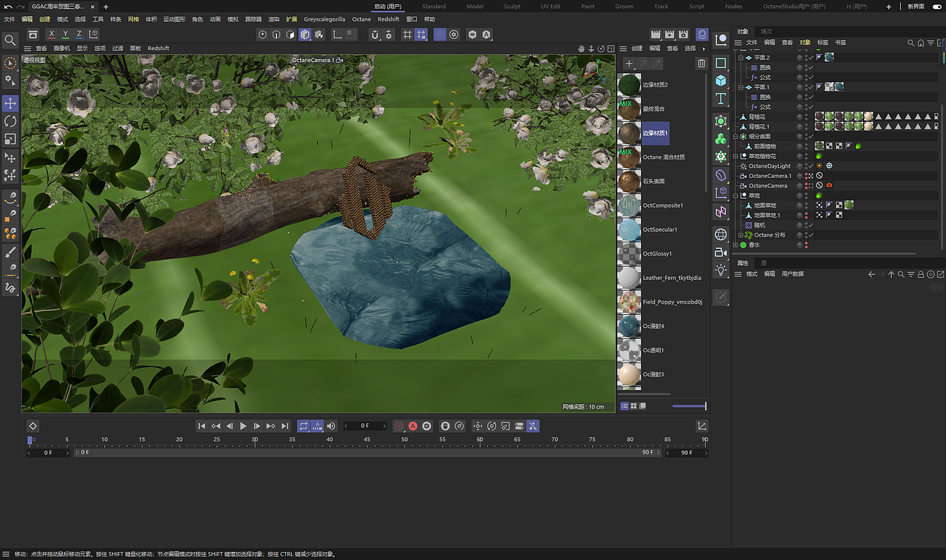Open material manager overflow arrow after 选择

tap(704, 48)
